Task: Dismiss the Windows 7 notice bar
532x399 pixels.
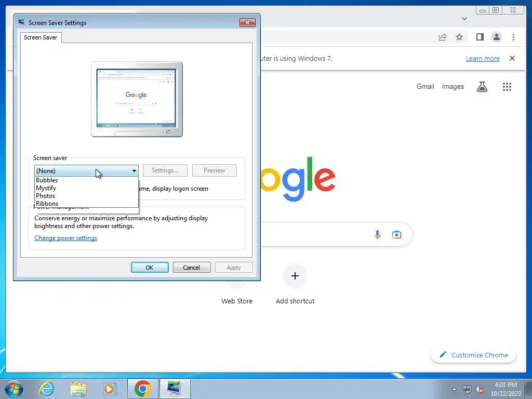Action: [x=512, y=58]
